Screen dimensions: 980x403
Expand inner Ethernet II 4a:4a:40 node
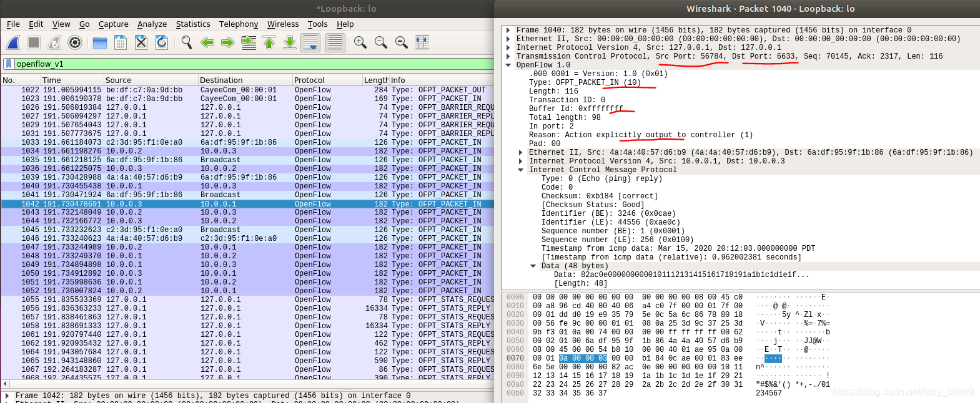pos(521,152)
